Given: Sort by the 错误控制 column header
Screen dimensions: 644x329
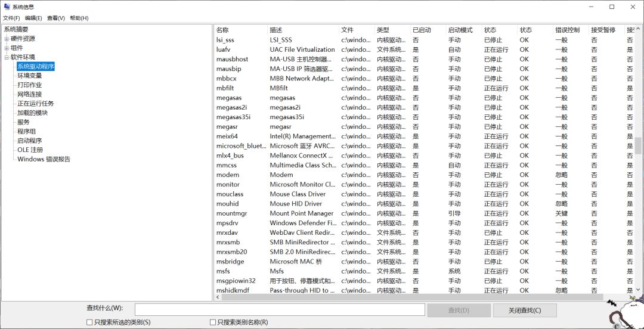Looking at the screenshot, I should click(571, 30).
